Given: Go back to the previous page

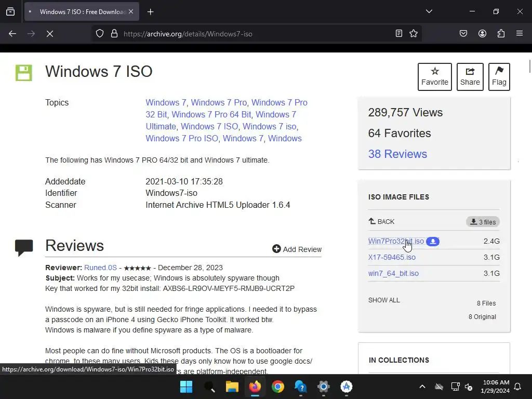Looking at the screenshot, I should pyautogui.click(x=12, y=34).
